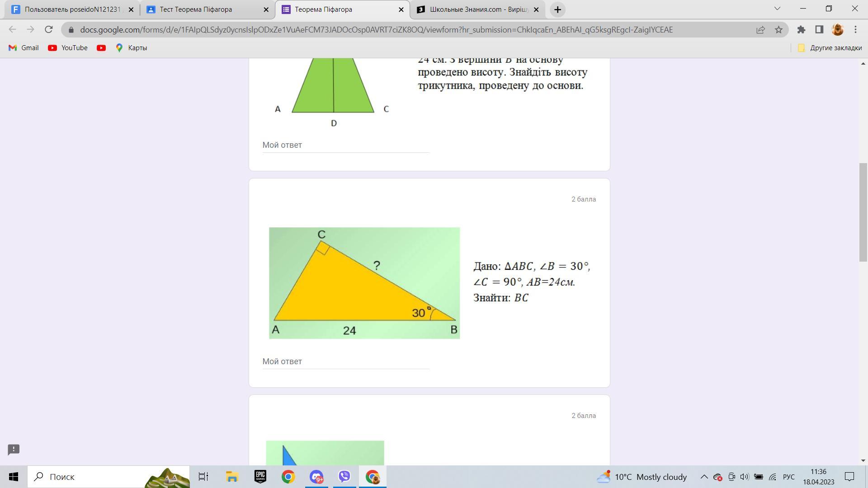868x488 pixels.
Task: Reload the current page
Action: click(x=48, y=30)
